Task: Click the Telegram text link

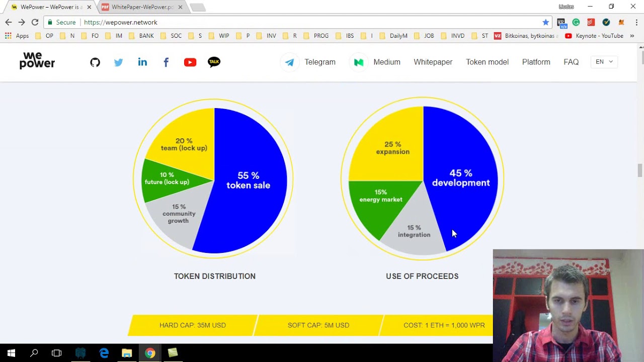Action: point(320,62)
